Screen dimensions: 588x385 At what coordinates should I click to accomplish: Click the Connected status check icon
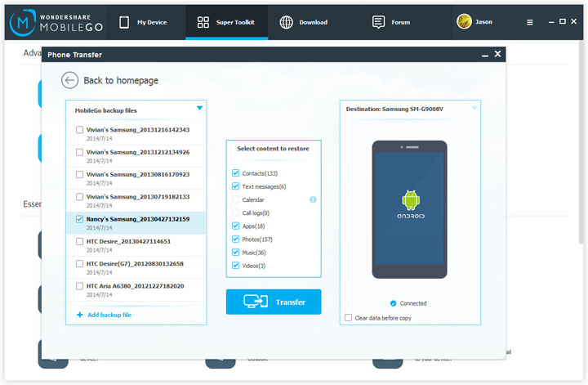tap(393, 303)
